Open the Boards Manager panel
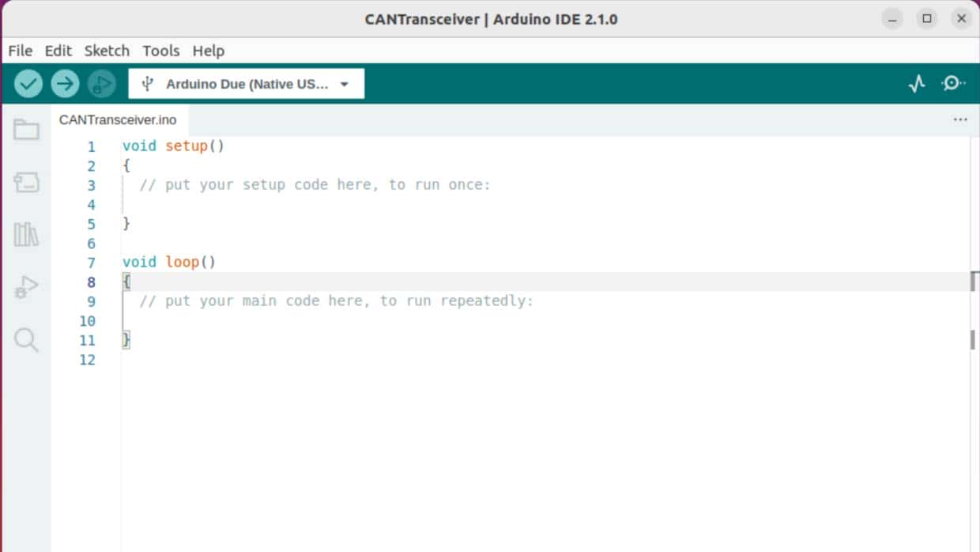Screen dimensions: 980x552 (x=26, y=181)
